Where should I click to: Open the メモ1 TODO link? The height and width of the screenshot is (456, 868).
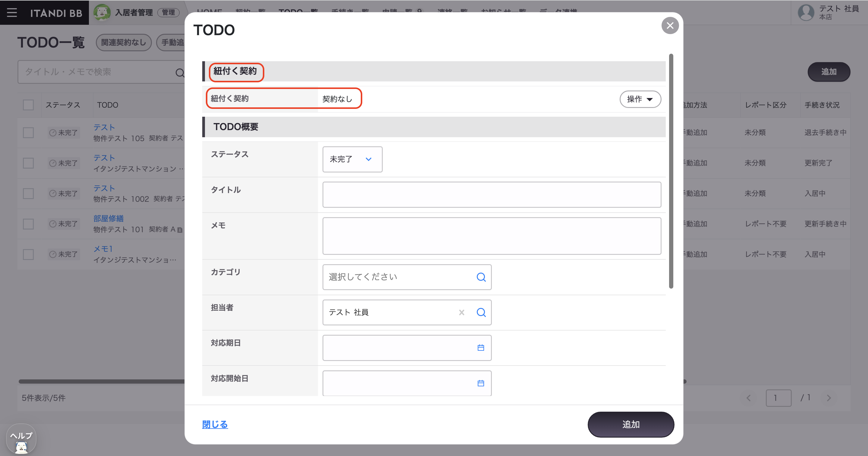[x=103, y=249]
